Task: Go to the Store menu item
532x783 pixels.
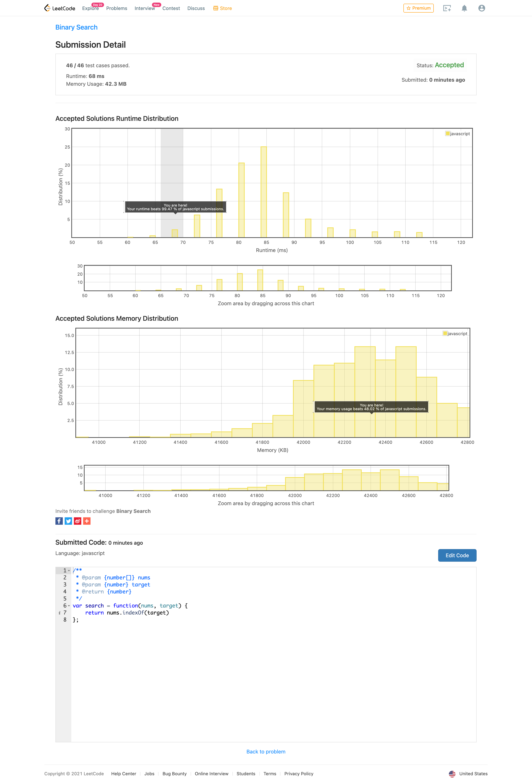Action: [222, 8]
